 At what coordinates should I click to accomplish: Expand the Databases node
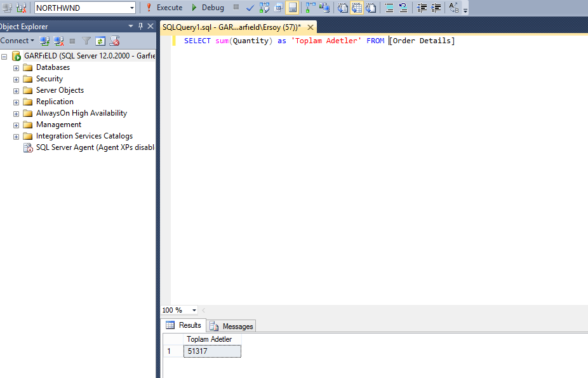tap(15, 67)
